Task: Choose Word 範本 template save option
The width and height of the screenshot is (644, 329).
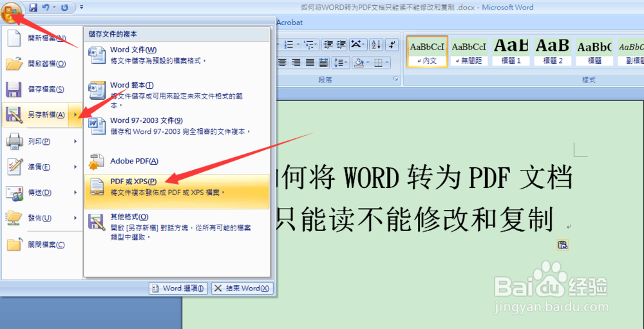Action: pyautogui.click(x=176, y=95)
